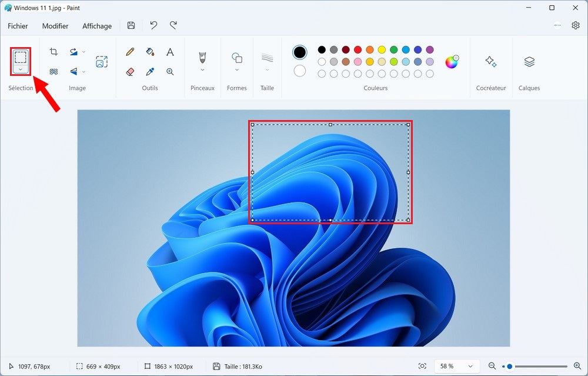Select the Color picker eyedropper

[150, 71]
